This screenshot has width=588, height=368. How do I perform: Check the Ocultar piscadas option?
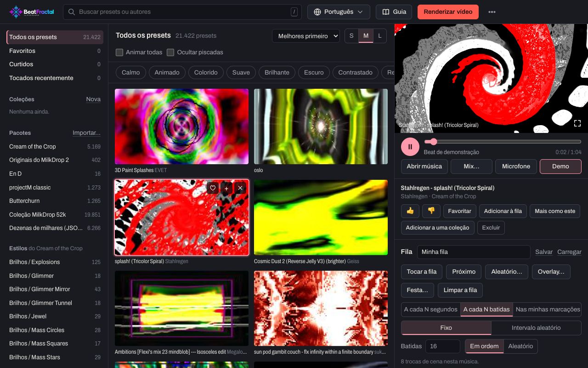[170, 52]
